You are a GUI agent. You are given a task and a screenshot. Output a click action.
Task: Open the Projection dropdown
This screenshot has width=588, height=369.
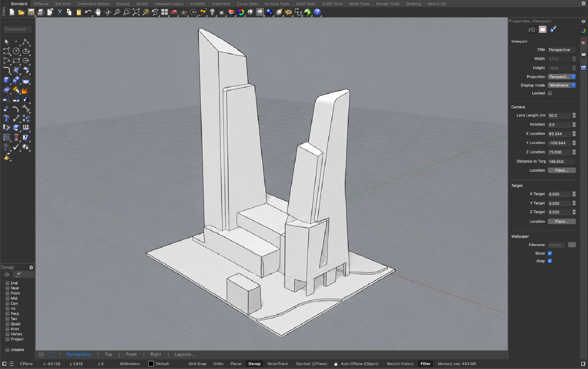[x=562, y=77]
